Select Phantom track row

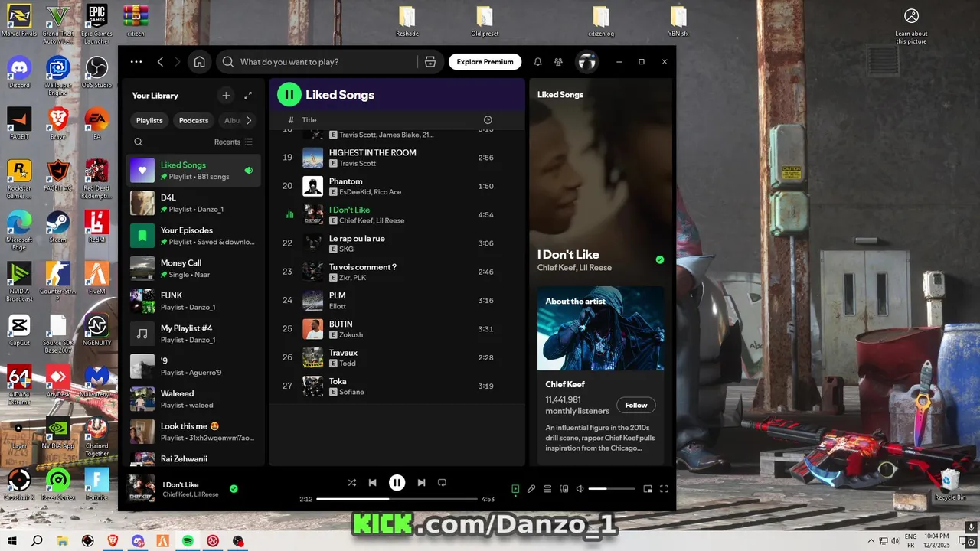(397, 186)
